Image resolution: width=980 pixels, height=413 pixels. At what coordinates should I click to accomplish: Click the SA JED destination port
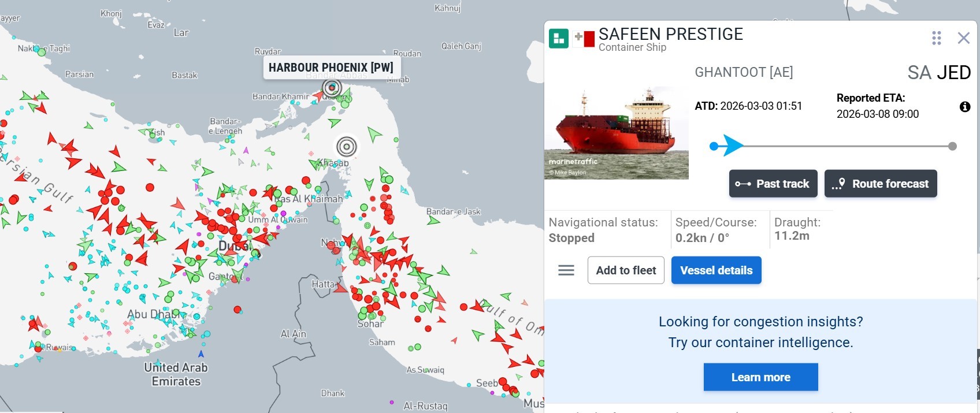(x=939, y=73)
